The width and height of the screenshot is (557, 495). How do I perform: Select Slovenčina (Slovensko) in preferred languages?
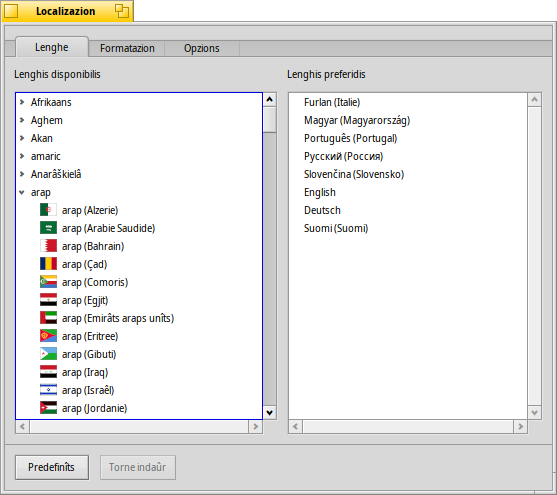pyautogui.click(x=408, y=174)
